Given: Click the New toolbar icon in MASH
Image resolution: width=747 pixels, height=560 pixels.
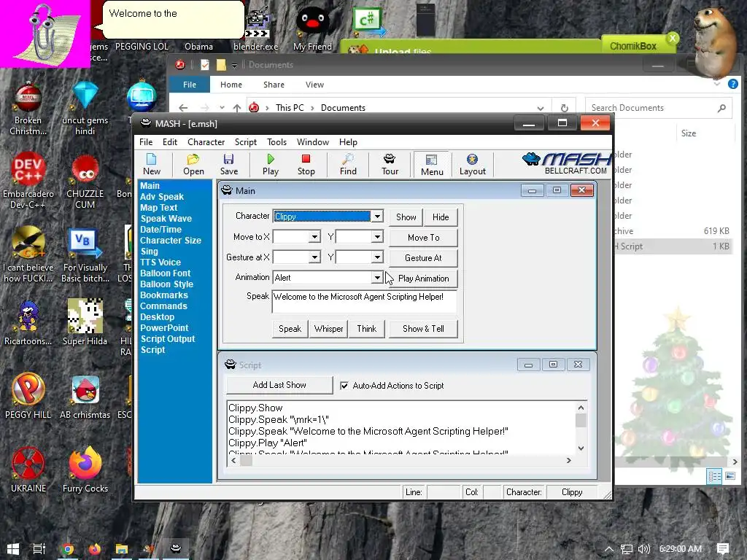Looking at the screenshot, I should pos(152,164).
